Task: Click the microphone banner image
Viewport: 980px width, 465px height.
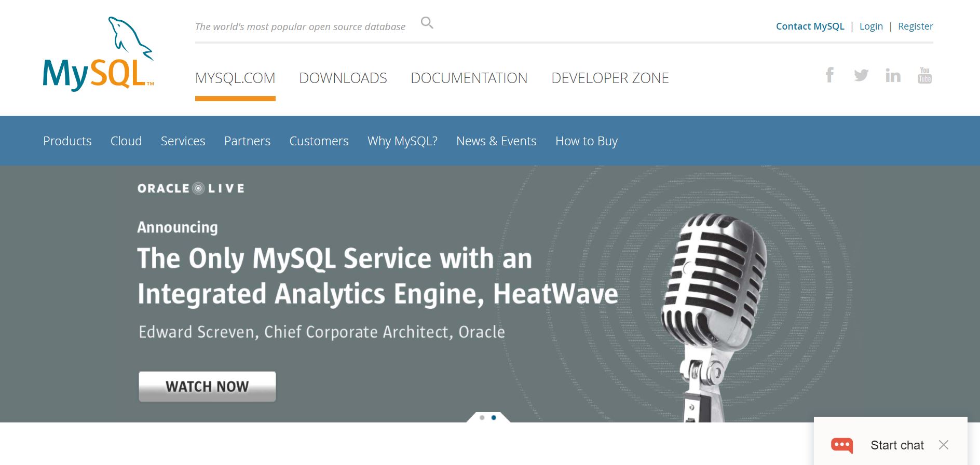Action: tap(715, 317)
